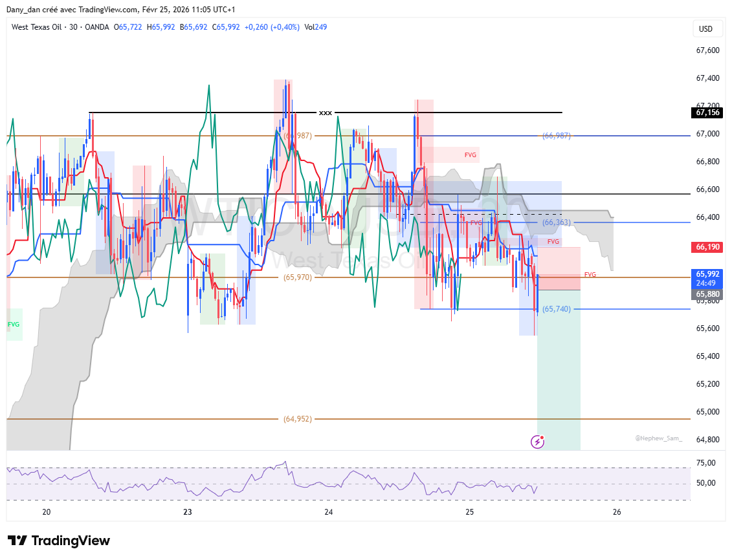Click the 65,400 price axis label
732x560 pixels.
point(707,356)
